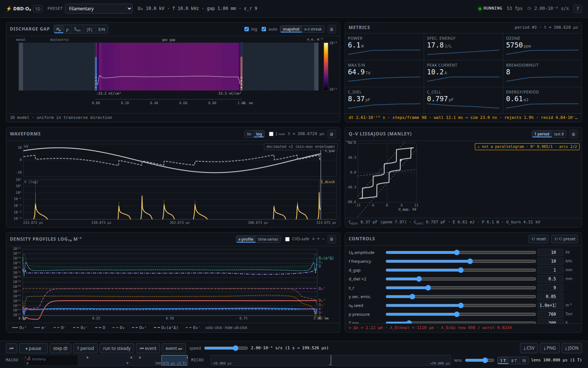This screenshot has height=368, width=588.
Task: Disable the auto checkbox
Action: click(x=264, y=29)
